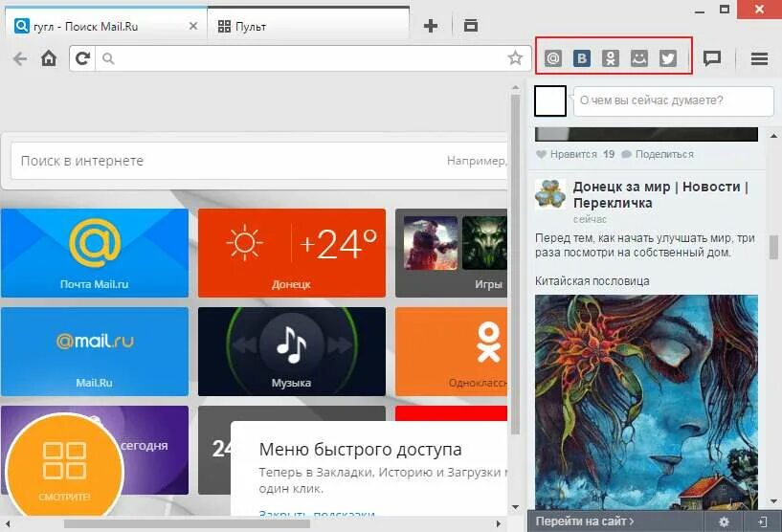This screenshot has height=532, width=782.
Task: Click 'Перейти на сайт' link
Action: pos(585,521)
